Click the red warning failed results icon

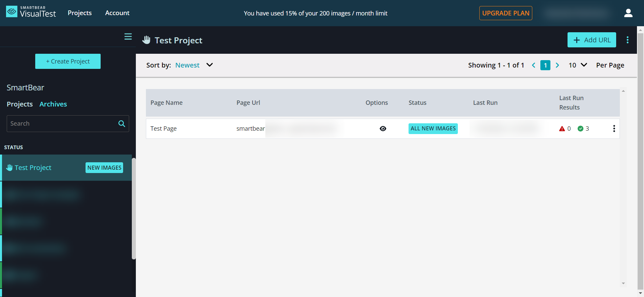[x=562, y=129]
